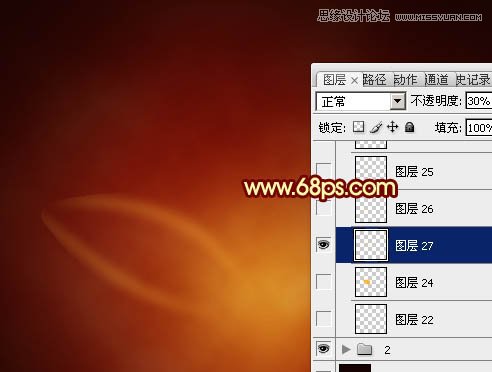Hide group 2 with the eye icon
The image size is (492, 372).
point(323,349)
